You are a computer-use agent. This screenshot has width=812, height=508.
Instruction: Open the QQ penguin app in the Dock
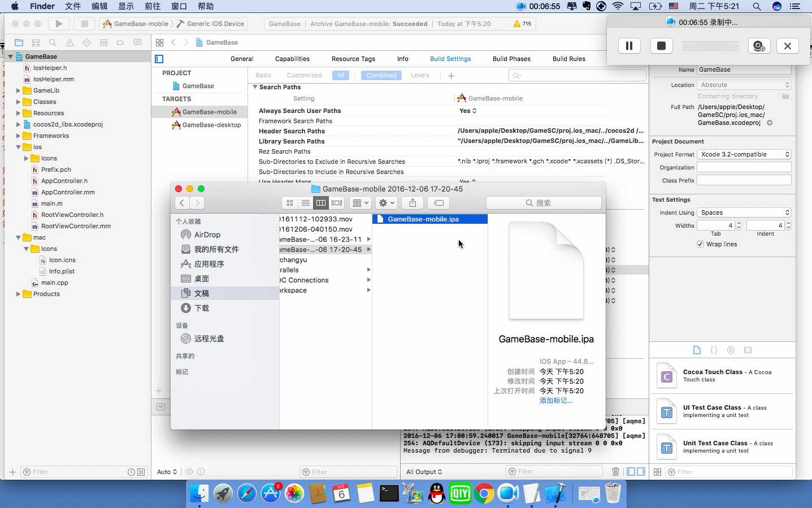pos(437,494)
